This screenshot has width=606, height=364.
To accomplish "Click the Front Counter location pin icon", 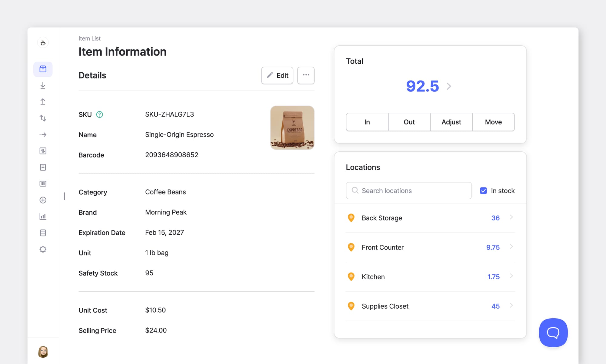I will coord(351,247).
